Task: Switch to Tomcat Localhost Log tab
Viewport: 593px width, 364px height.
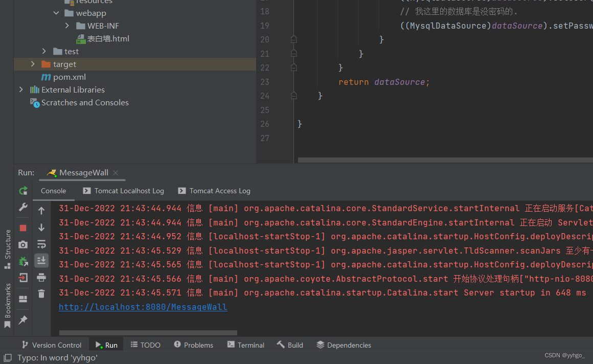Action: point(129,191)
